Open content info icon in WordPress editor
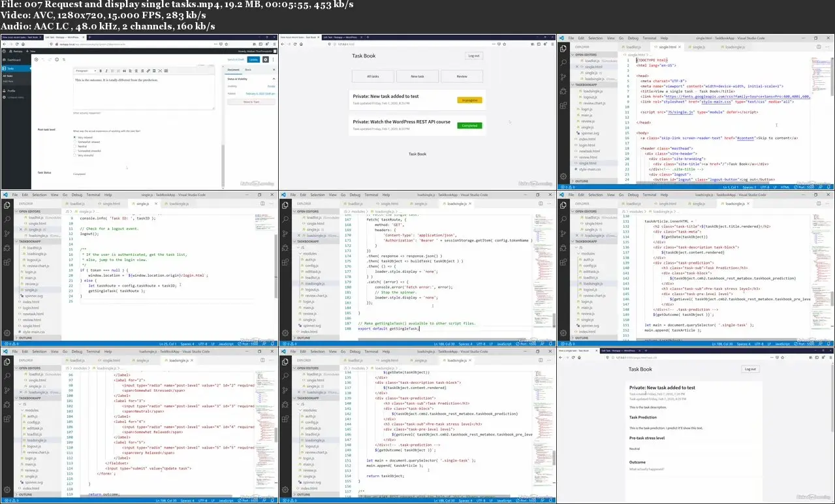Viewport: 835px width, 504px height. [x=57, y=59]
